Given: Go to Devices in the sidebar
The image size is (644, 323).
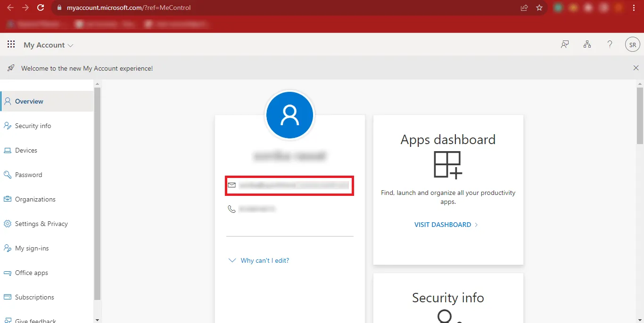Looking at the screenshot, I should [x=26, y=150].
